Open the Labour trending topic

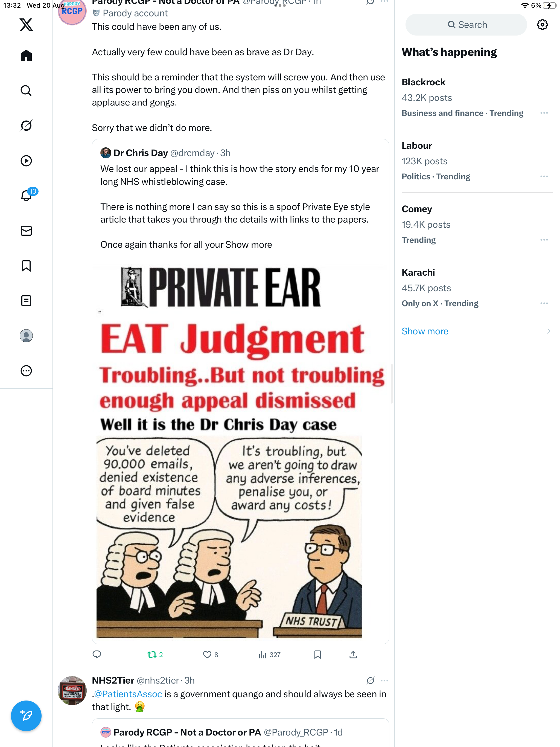477,161
